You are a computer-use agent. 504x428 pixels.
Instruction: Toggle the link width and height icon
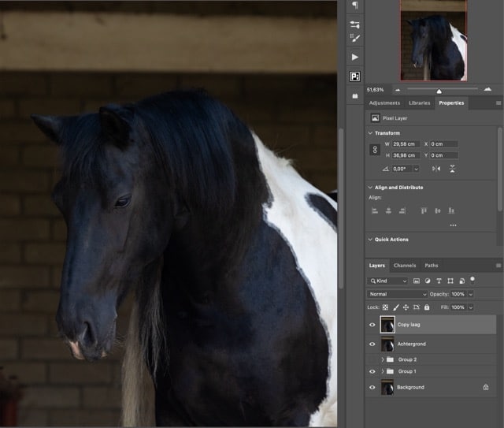click(375, 150)
